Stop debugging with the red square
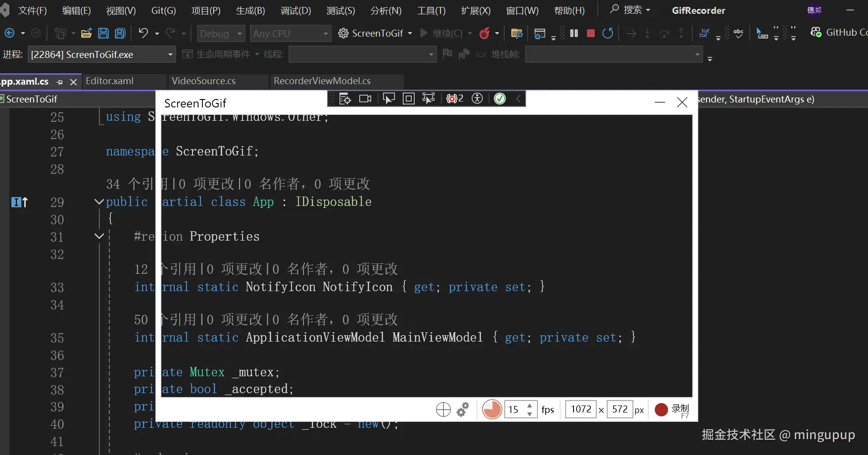Screen dimensions: 868x455 pos(591,33)
